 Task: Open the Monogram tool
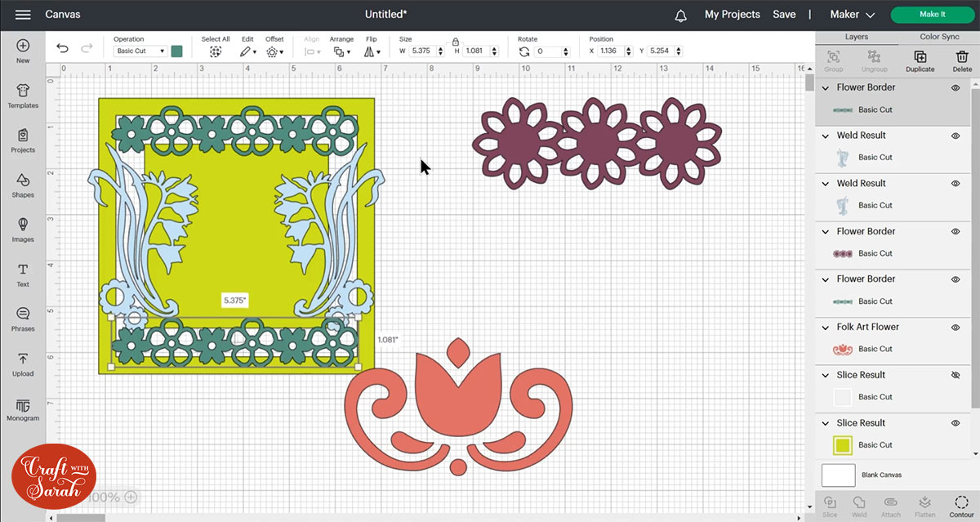point(23,408)
